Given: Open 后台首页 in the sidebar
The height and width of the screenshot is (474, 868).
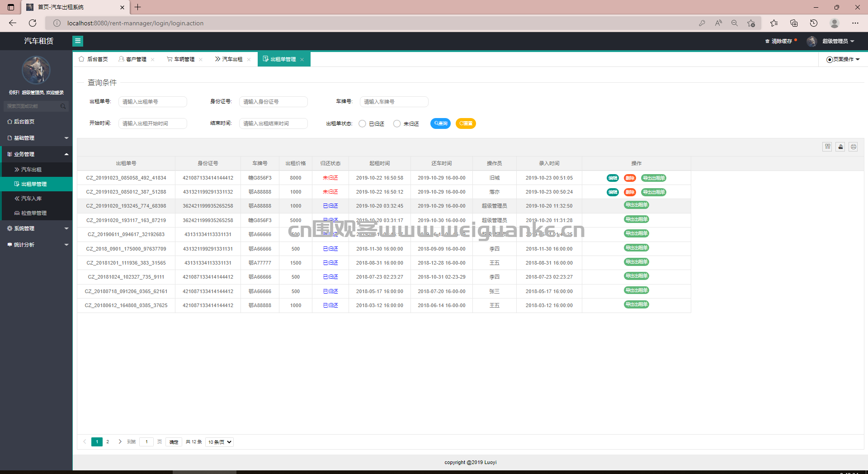Looking at the screenshot, I should (36, 122).
